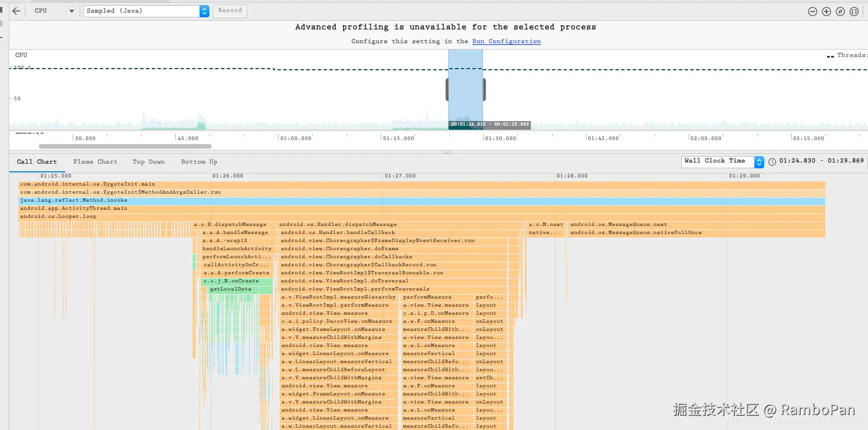Viewport: 868px width, 430px height.
Task: Select the android.os.Looper.loop bar
Action: (x=422, y=217)
